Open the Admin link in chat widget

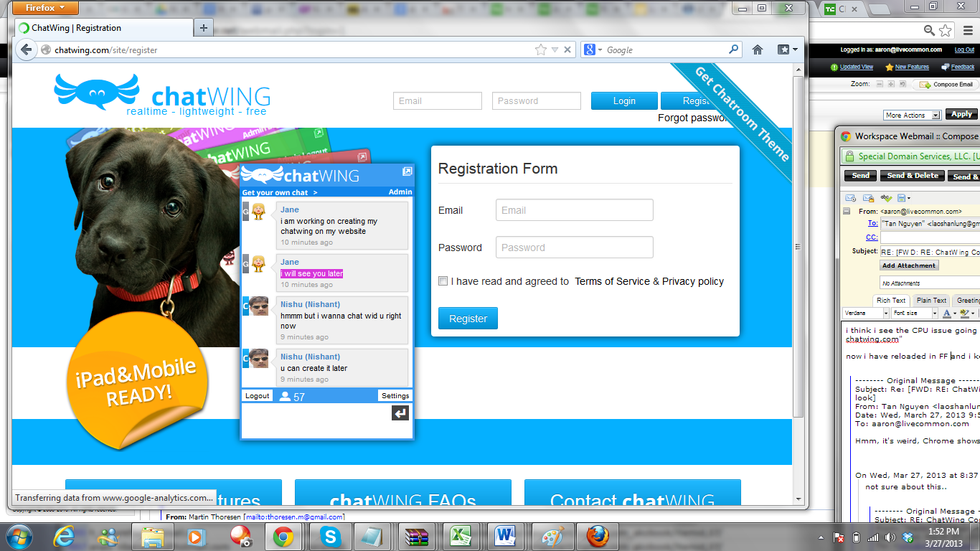(400, 192)
